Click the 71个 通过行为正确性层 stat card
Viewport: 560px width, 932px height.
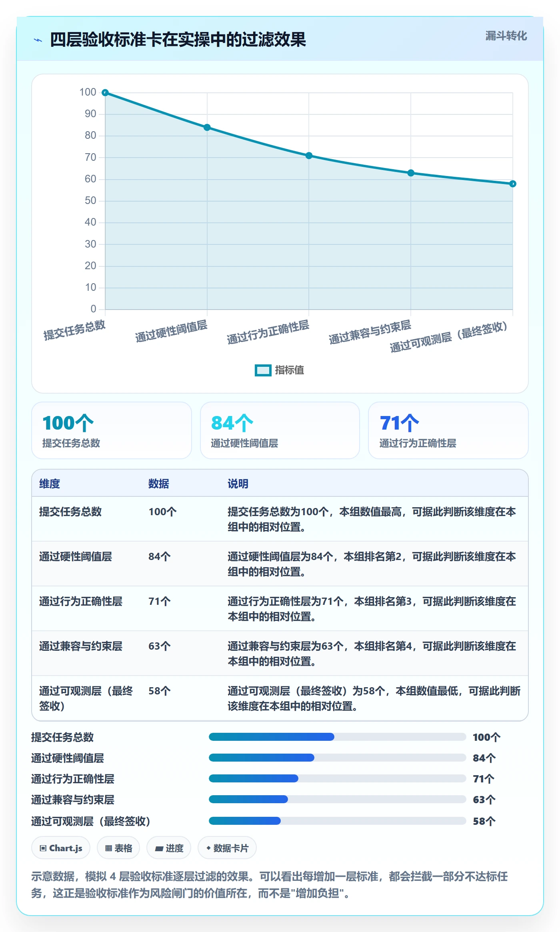[x=448, y=430]
